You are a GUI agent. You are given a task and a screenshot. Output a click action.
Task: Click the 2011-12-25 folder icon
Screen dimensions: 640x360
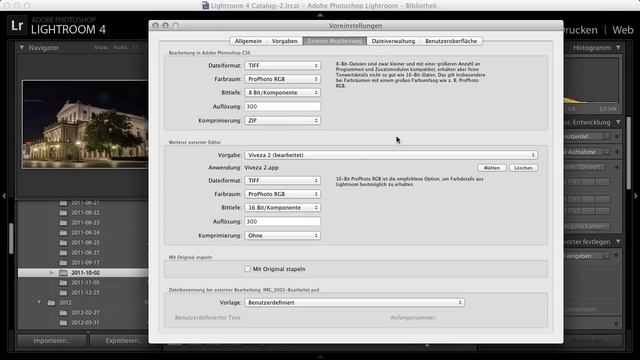[x=63, y=293]
